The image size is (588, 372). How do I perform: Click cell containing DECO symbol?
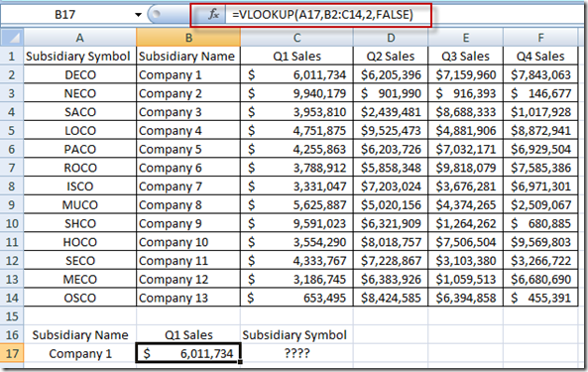click(x=80, y=75)
